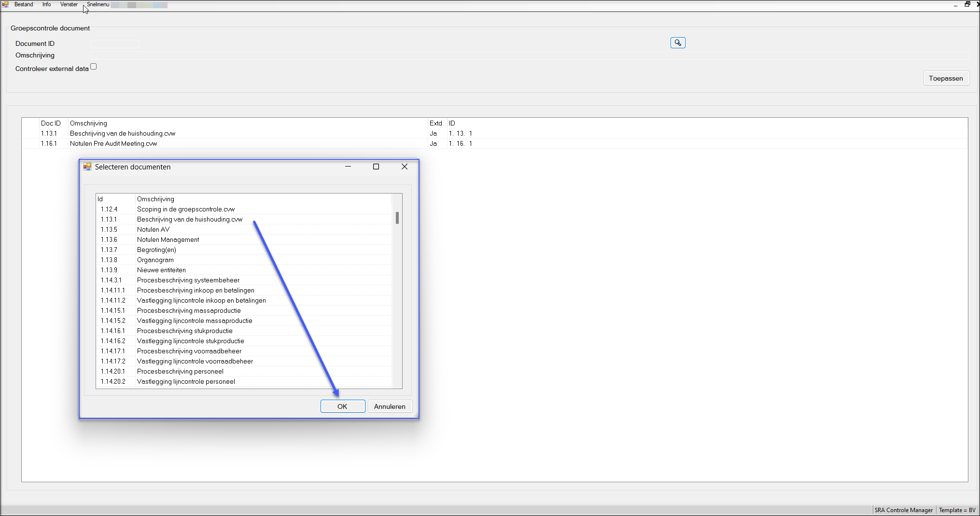Image resolution: width=980 pixels, height=516 pixels.
Task: Maximize the Selecteren documenten dialog
Action: [x=376, y=167]
